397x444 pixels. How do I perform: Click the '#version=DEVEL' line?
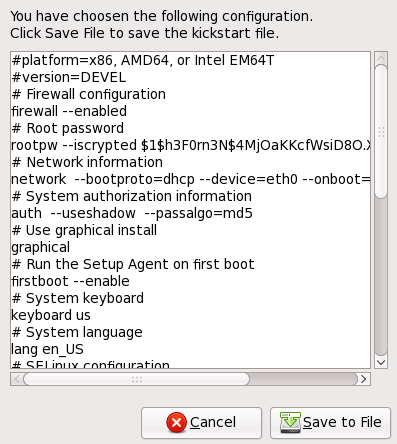[x=69, y=77]
